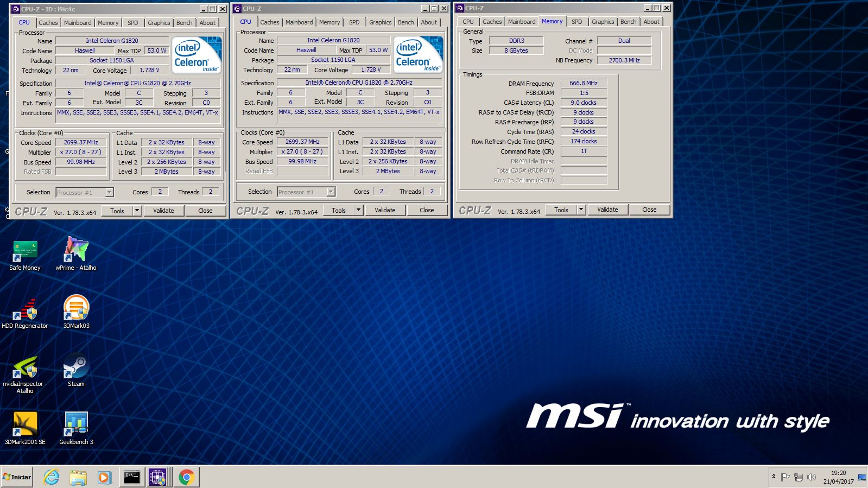Image resolution: width=868 pixels, height=488 pixels.
Task: Click CAS# Latency value 9.0 clocks
Action: tap(584, 103)
